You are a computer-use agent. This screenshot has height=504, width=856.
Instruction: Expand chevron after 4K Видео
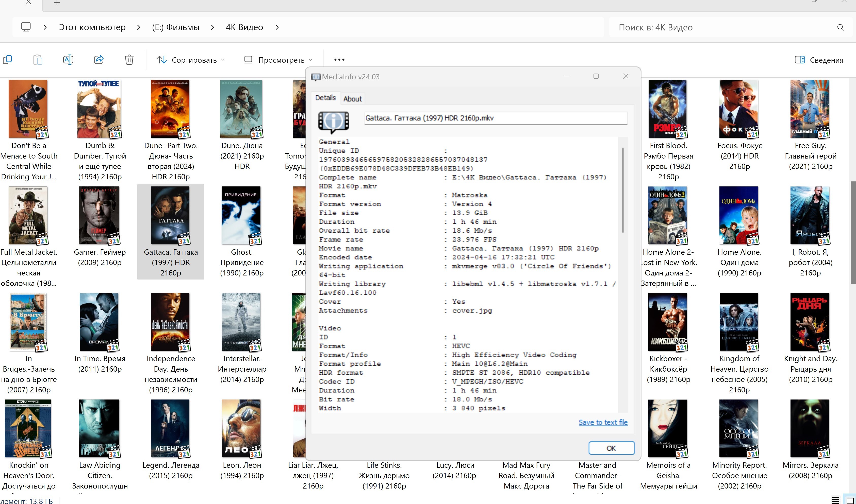[277, 27]
